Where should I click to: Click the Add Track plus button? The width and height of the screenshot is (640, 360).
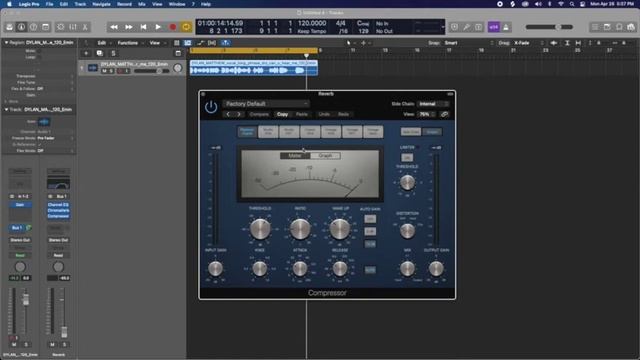coord(86,53)
